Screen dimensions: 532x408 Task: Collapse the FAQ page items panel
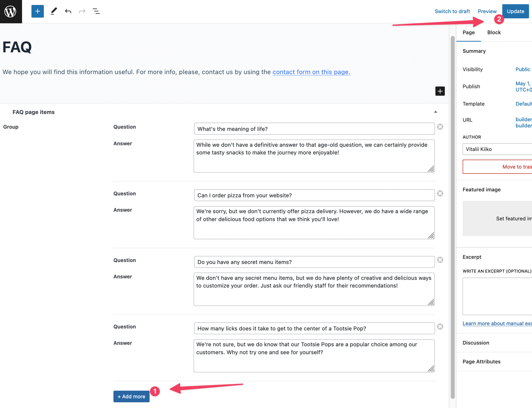(436, 112)
